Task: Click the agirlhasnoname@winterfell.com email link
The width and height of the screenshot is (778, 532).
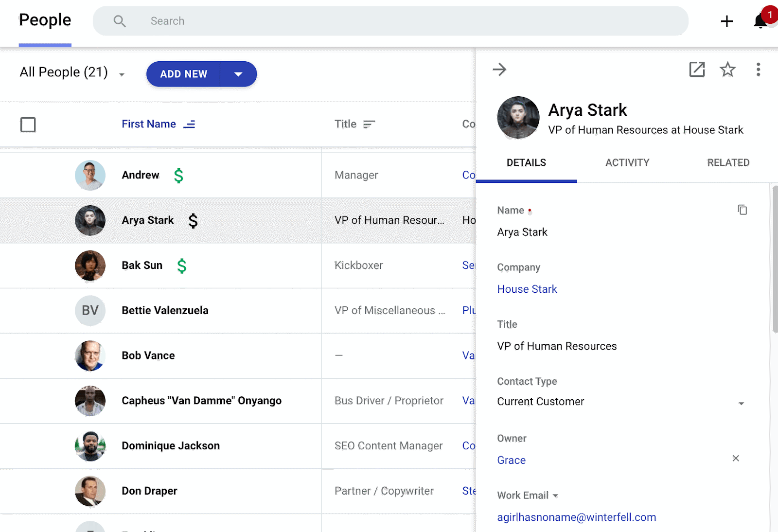Action: (577, 517)
